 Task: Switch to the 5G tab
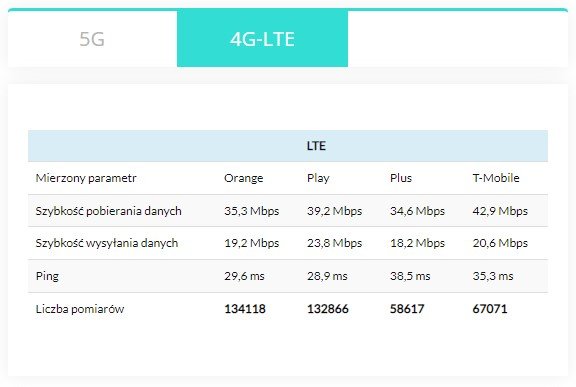(x=92, y=39)
